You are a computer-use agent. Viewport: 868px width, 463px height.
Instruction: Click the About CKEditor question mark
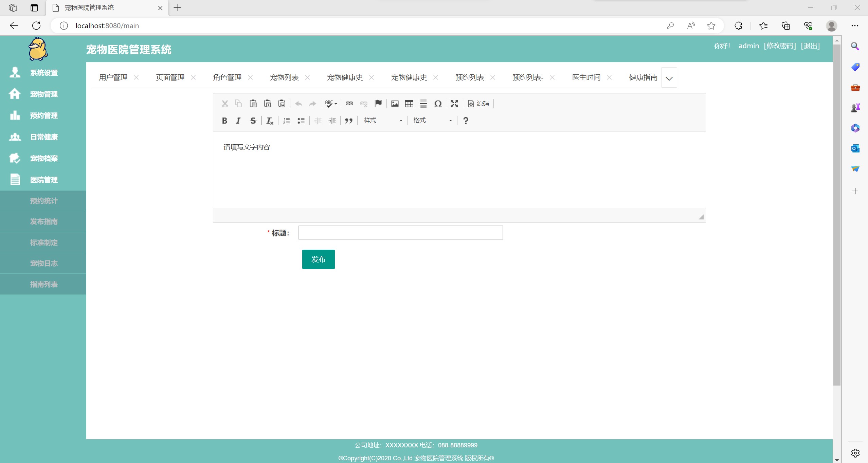[x=466, y=121]
